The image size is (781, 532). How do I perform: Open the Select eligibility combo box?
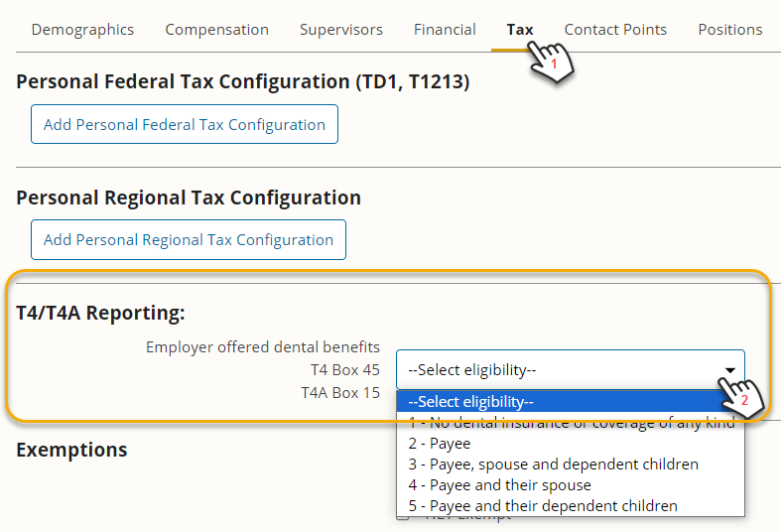[570, 370]
